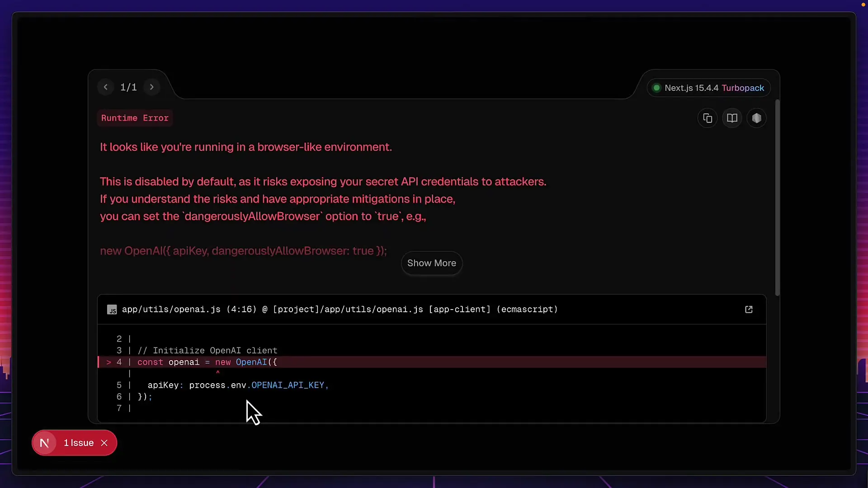The image size is (868, 488).
Task: Go to previous error arrow
Action: click(x=106, y=87)
